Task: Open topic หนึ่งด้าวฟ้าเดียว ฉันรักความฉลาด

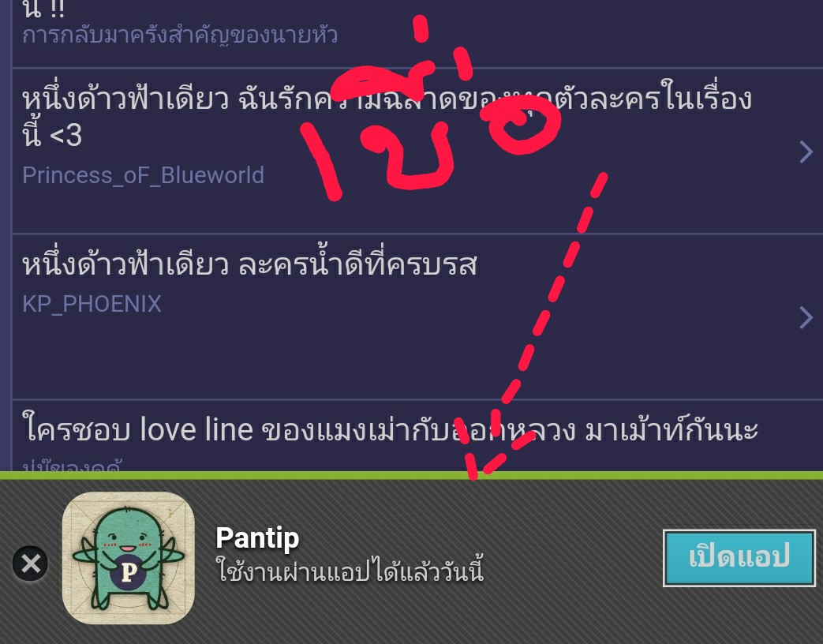Action: [387, 116]
